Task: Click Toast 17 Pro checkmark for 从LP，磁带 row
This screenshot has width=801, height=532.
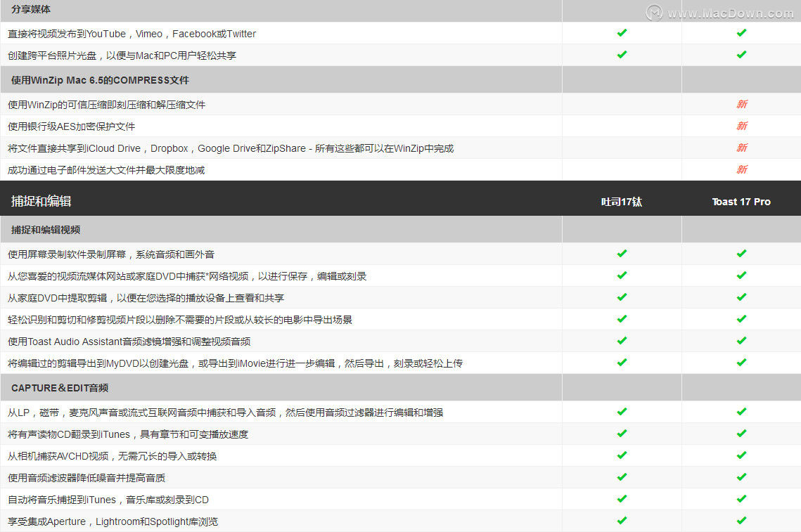Action: coord(742,412)
